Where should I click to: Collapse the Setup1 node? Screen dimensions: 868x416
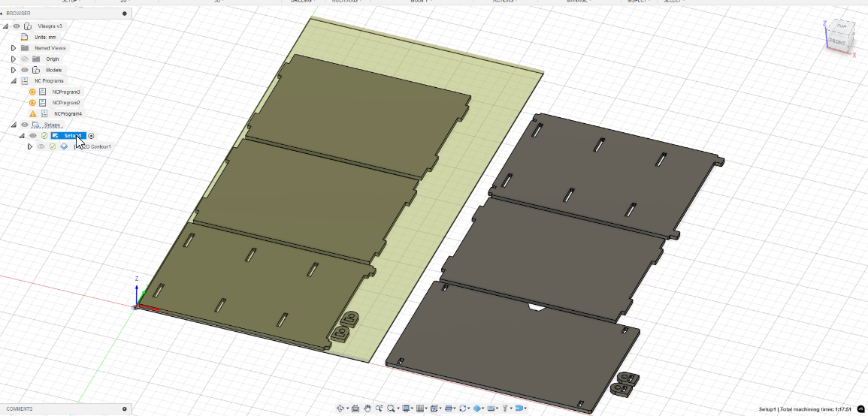pyautogui.click(x=22, y=135)
